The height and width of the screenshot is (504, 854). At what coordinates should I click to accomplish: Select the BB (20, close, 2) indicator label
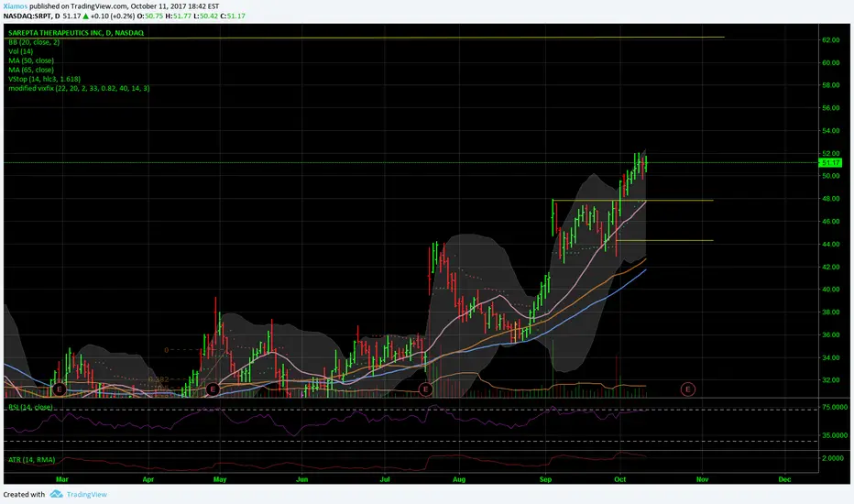click(x=34, y=42)
